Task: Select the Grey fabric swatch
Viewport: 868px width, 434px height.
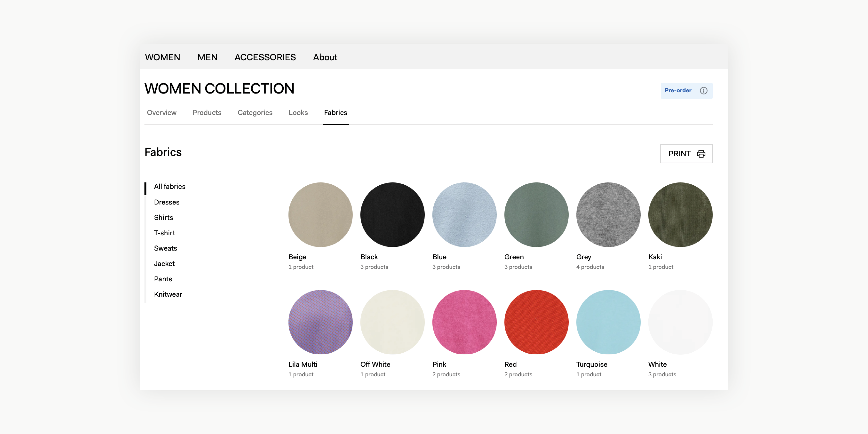Action: 608,215
